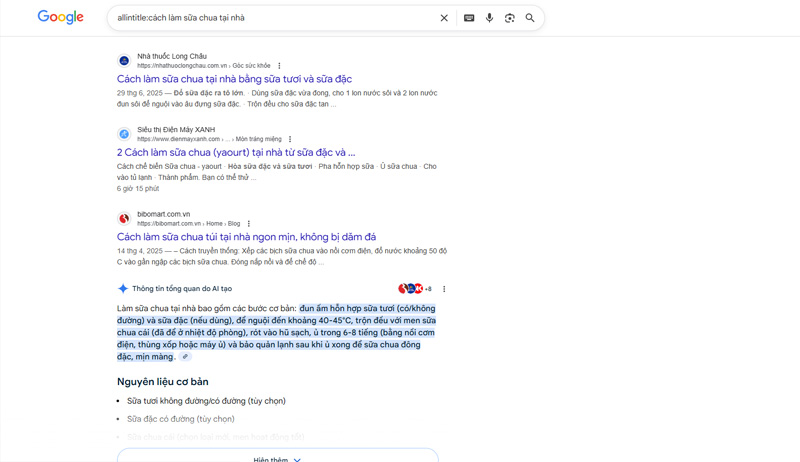Open more options for bibomart result
The width and height of the screenshot is (800, 462).
pyautogui.click(x=249, y=224)
